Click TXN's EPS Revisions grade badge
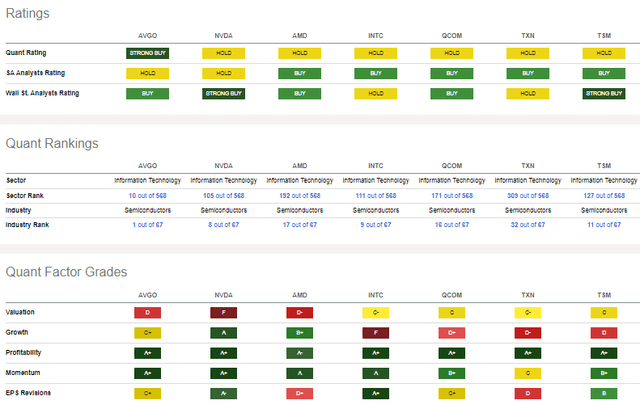Image resolution: width=640 pixels, height=413 pixels. [528, 393]
